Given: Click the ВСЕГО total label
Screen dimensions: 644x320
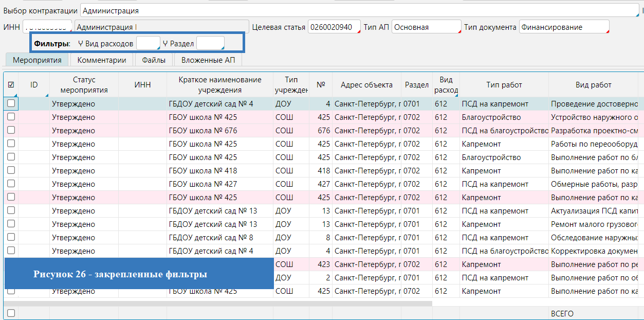Looking at the screenshot, I should coord(562,314).
